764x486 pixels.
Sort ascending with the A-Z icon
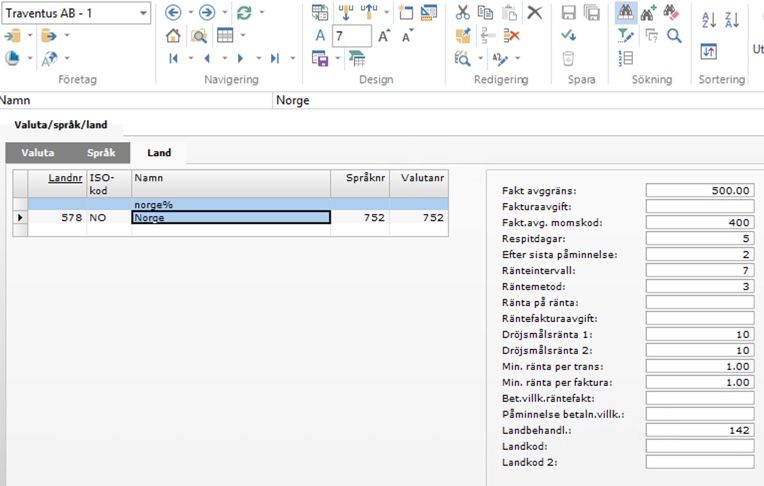709,20
